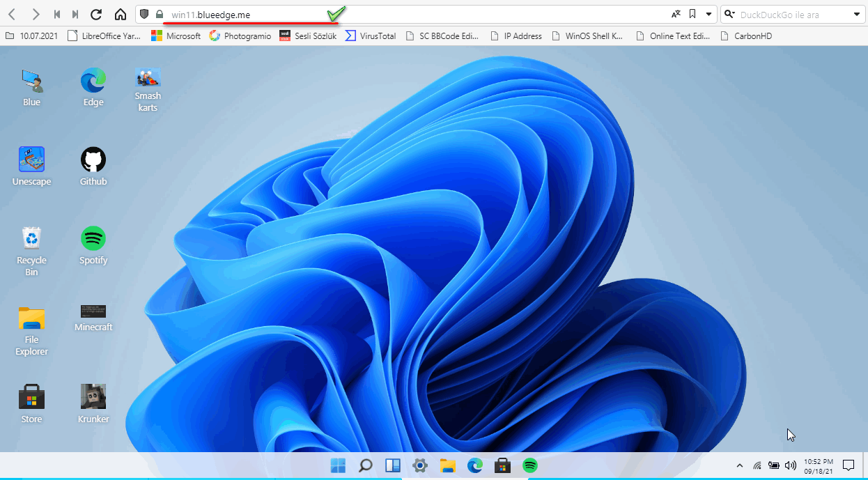Click the shield tracker-blocker icon
This screenshot has width=868, height=480.
tap(145, 14)
